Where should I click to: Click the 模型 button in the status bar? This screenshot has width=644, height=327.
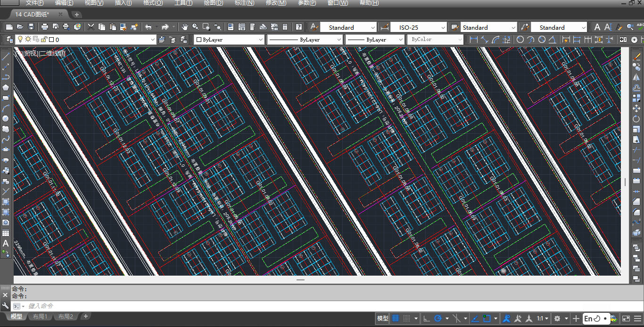point(382,319)
